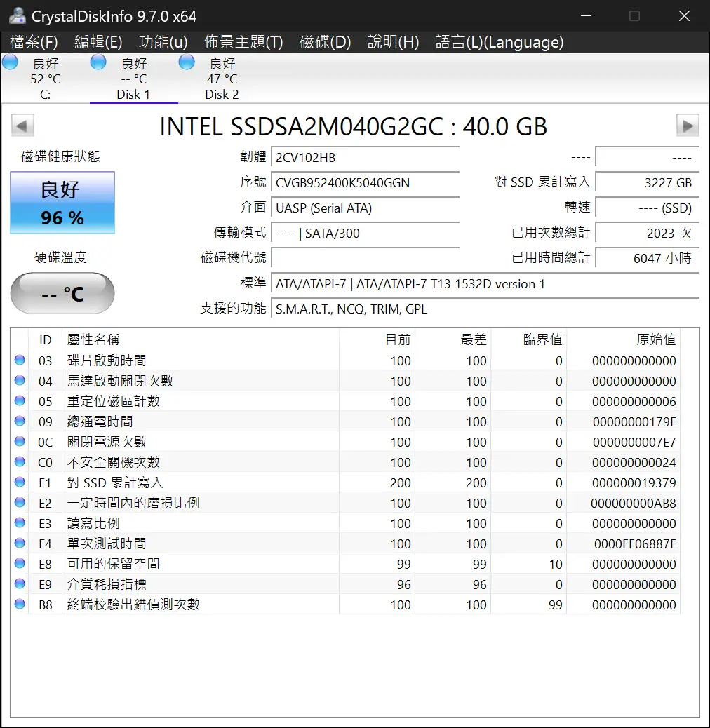Viewport: 710px width, 728px height.
Task: Click the total writes value 3227 GB
Action: (647, 182)
